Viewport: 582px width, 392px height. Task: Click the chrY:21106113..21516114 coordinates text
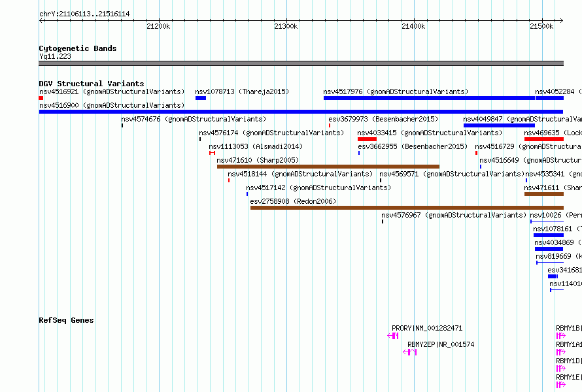click(x=84, y=14)
